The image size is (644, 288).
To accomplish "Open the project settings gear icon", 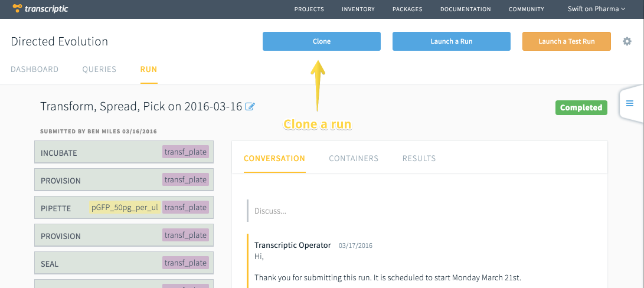I will [627, 41].
